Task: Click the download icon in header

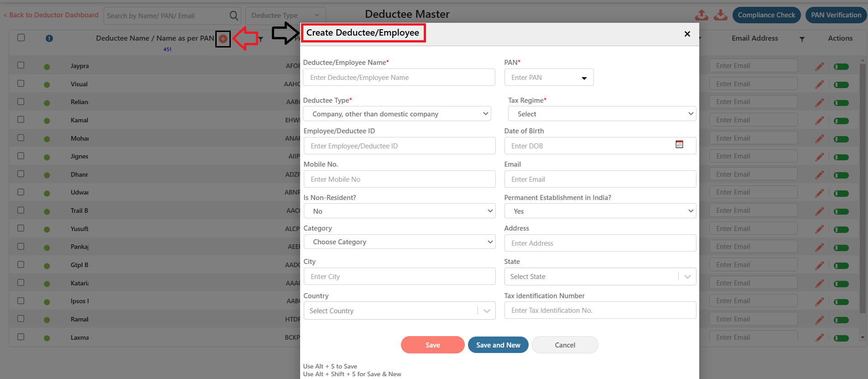Action: 721,15
